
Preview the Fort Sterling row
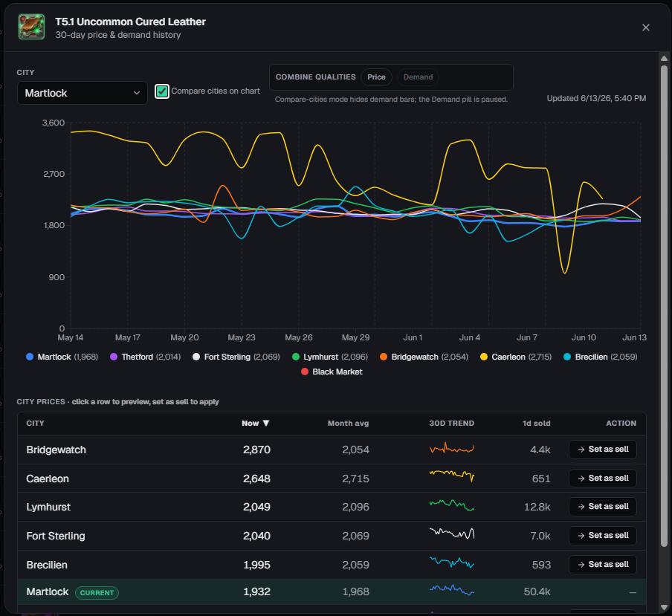tap(332, 536)
